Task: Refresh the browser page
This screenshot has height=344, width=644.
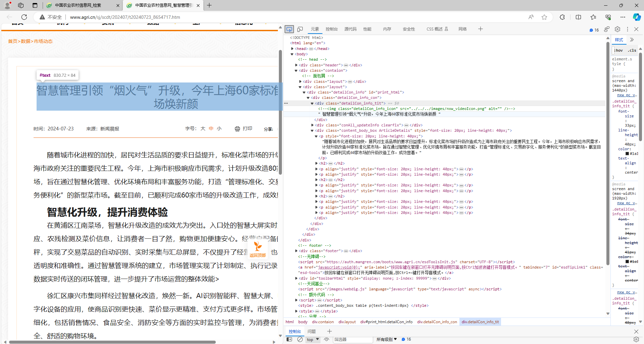Action: [24, 17]
